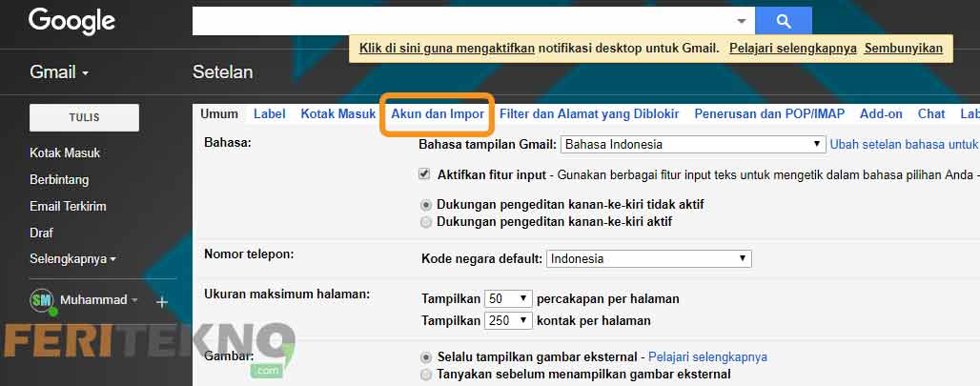Switch to the Label tab

pyautogui.click(x=270, y=113)
